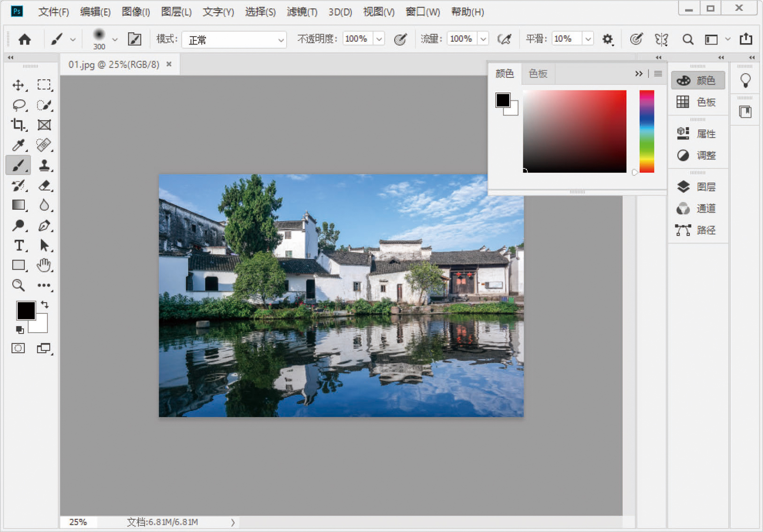Viewport: 763px width, 532px height.
Task: Open the 图层 panel
Action: click(x=697, y=187)
